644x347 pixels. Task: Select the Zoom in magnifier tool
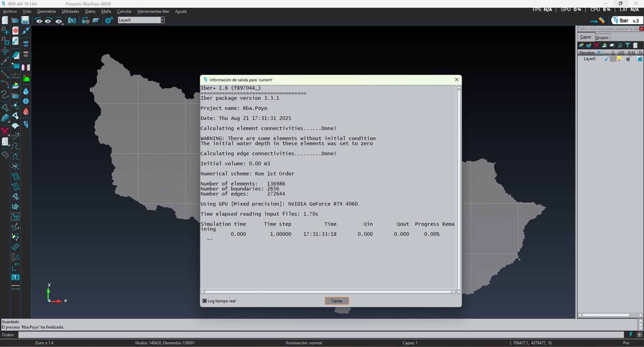[5, 31]
